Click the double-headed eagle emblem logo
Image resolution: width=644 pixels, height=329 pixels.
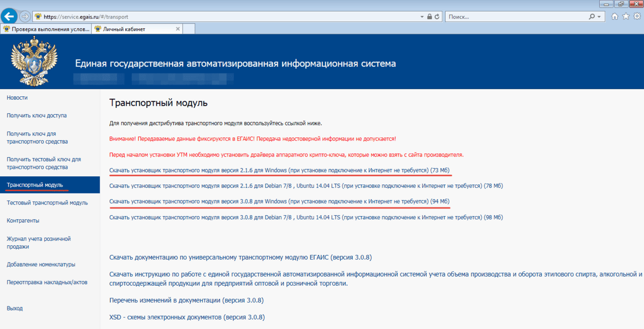point(34,61)
